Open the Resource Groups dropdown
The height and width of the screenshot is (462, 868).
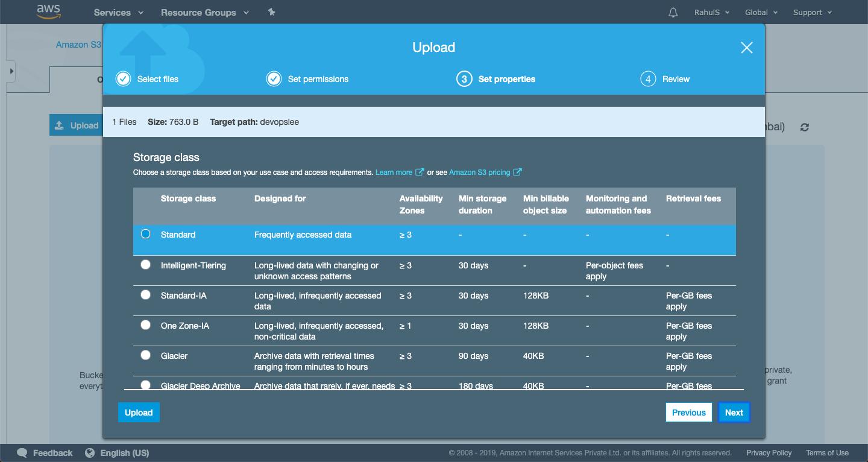click(x=204, y=13)
